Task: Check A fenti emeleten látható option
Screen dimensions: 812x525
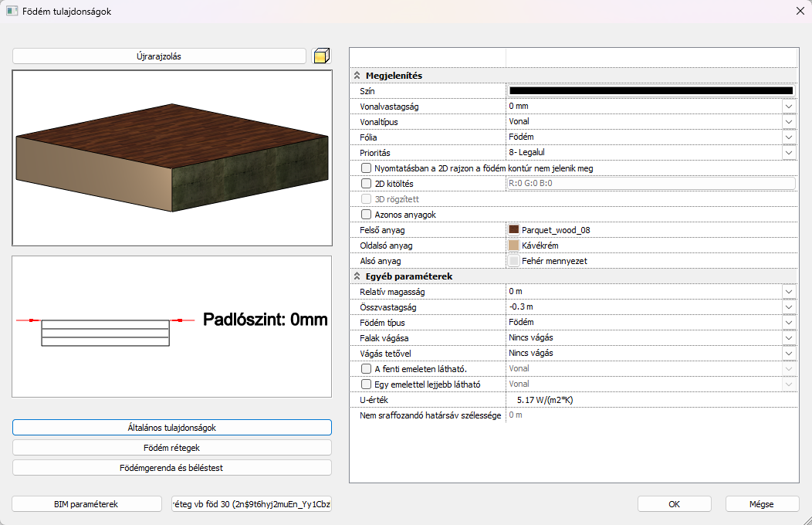Action: coord(367,369)
